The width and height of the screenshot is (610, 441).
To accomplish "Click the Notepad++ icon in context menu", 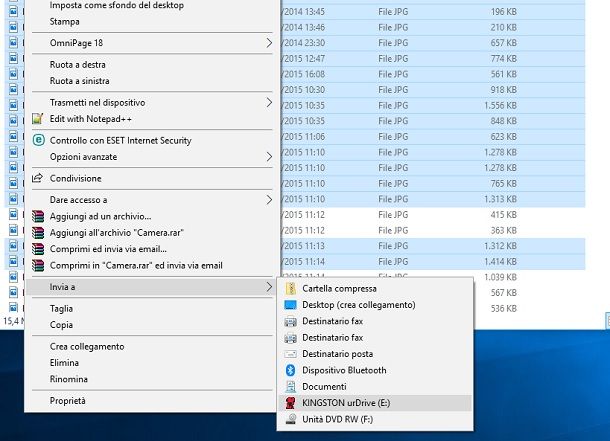I will (x=39, y=119).
